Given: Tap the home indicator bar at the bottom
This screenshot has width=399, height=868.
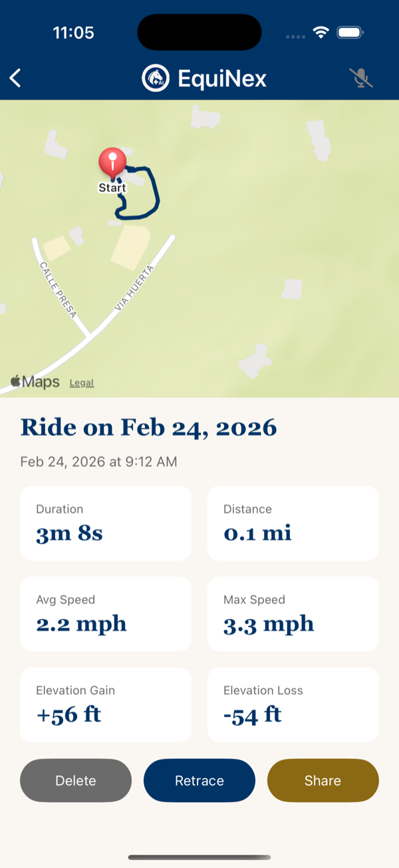Looking at the screenshot, I should [x=199, y=857].
